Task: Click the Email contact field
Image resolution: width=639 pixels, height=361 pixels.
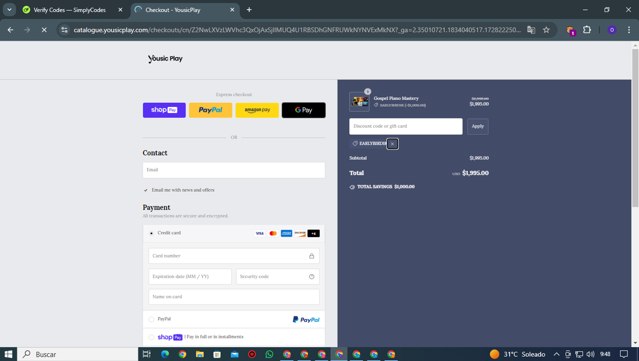Action: tap(234, 170)
